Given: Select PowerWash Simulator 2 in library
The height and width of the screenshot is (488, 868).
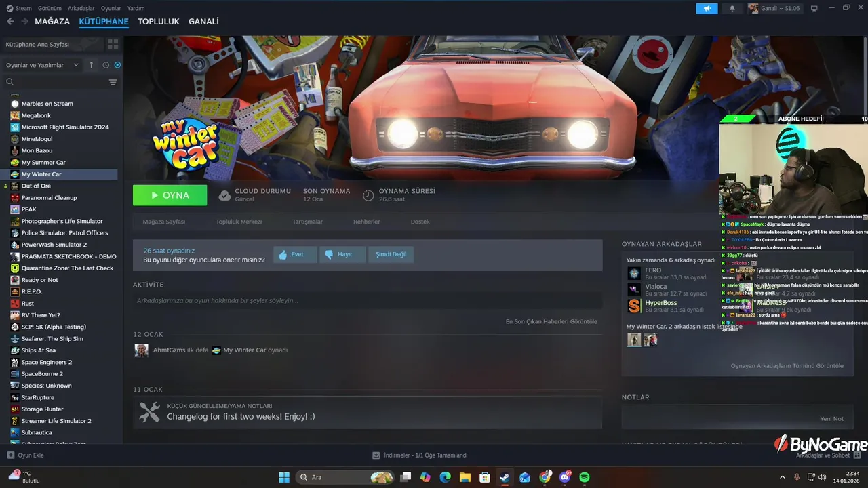Looking at the screenshot, I should point(54,245).
